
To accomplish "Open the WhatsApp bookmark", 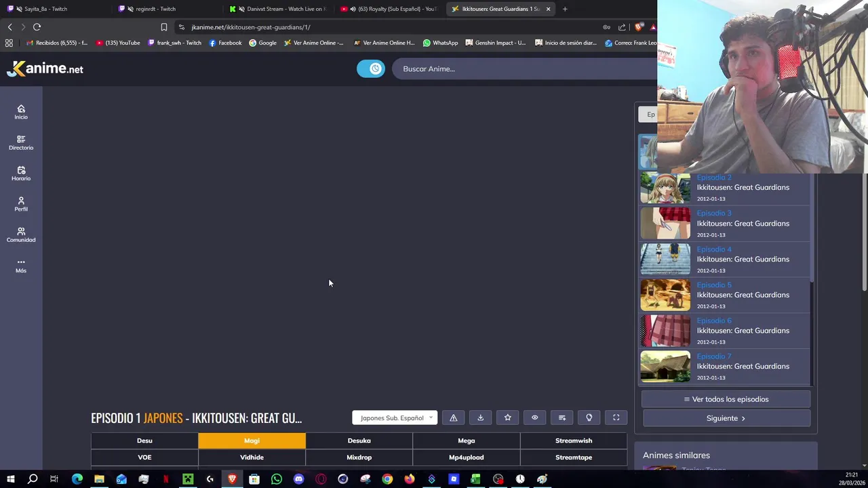I will [440, 43].
